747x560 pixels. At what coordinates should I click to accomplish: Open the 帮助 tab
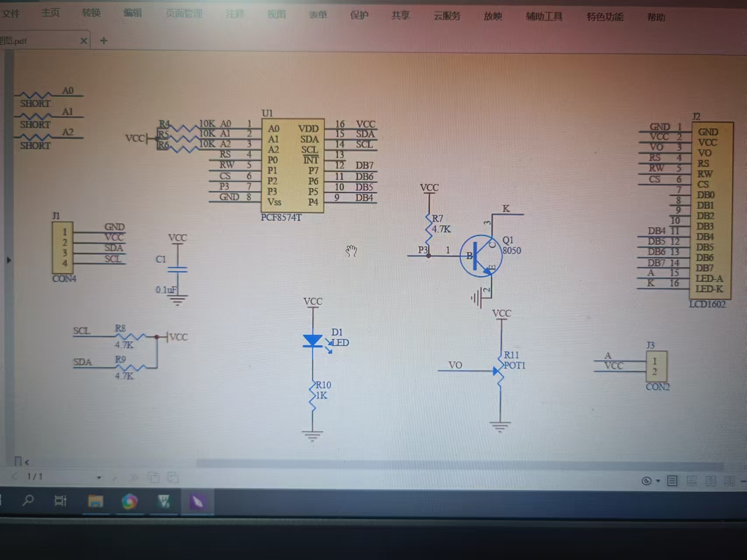(x=656, y=18)
